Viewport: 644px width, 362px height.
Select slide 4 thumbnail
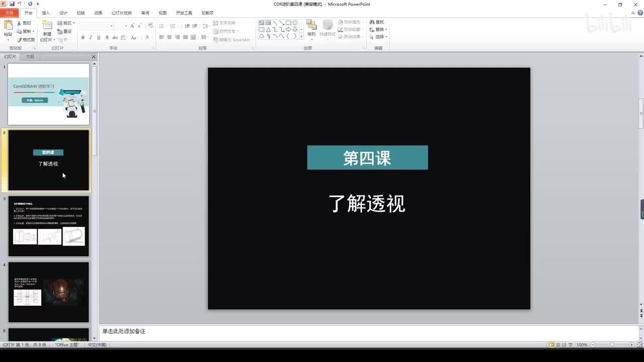[x=48, y=292]
